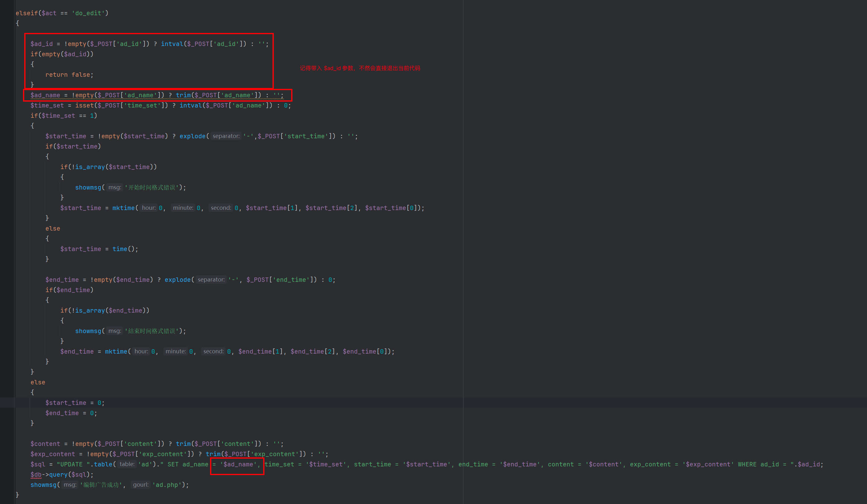Click the $db->query($sql); line
Screen dimensions: 867x504
[x=62, y=475]
